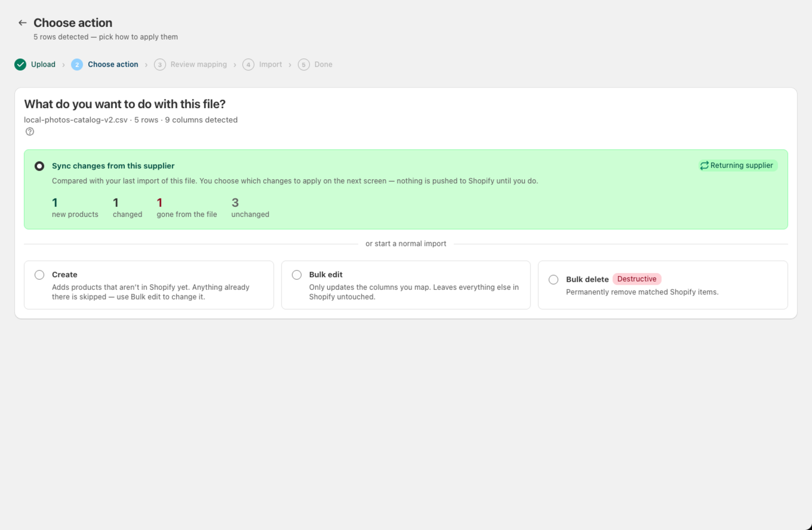The height and width of the screenshot is (530, 812).
Task: Click the Destructive badge on Bulk delete
Action: [637, 279]
